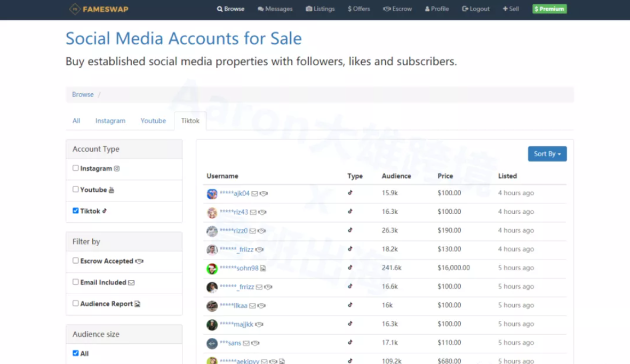Open Messages in the top navigation
Screen dimensions: 630x364
click(x=275, y=9)
